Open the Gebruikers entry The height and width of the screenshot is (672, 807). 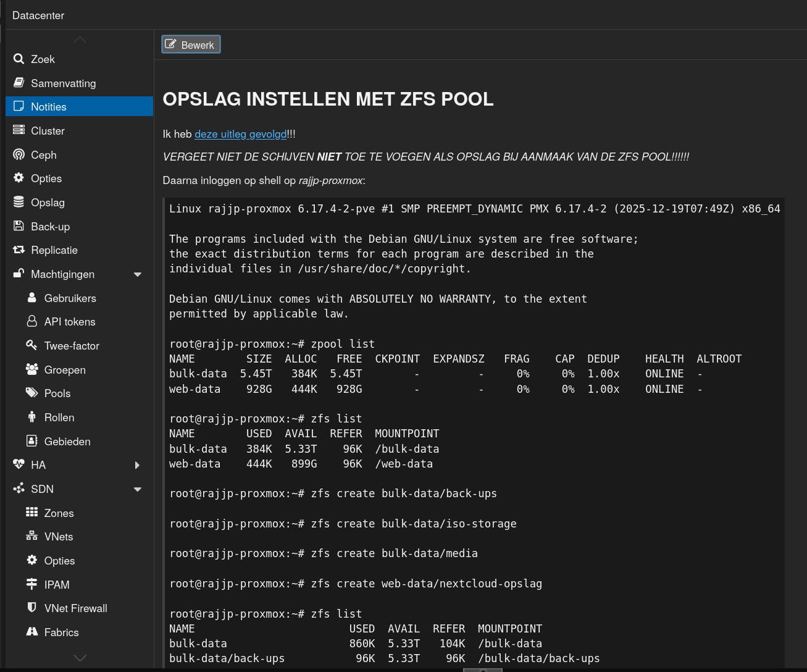(79, 298)
